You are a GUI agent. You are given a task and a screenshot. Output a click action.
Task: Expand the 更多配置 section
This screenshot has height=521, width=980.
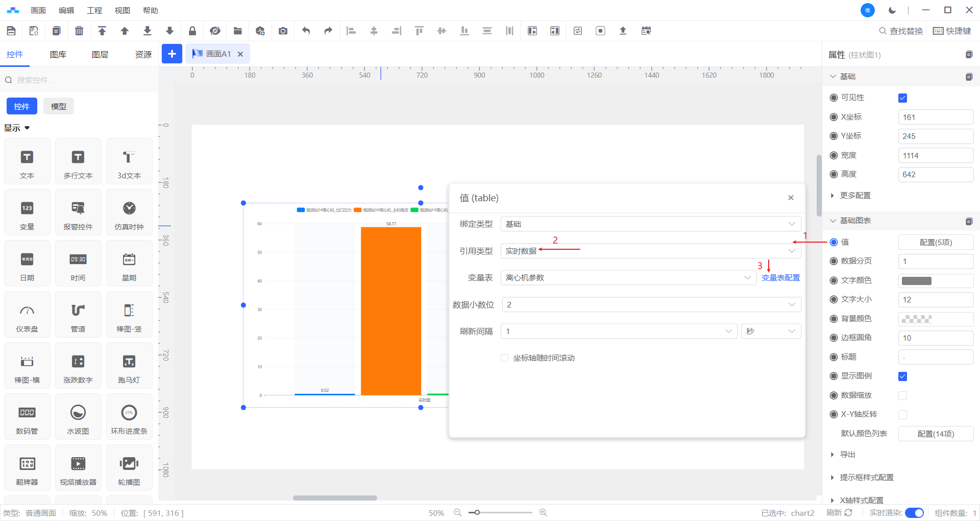coord(855,196)
